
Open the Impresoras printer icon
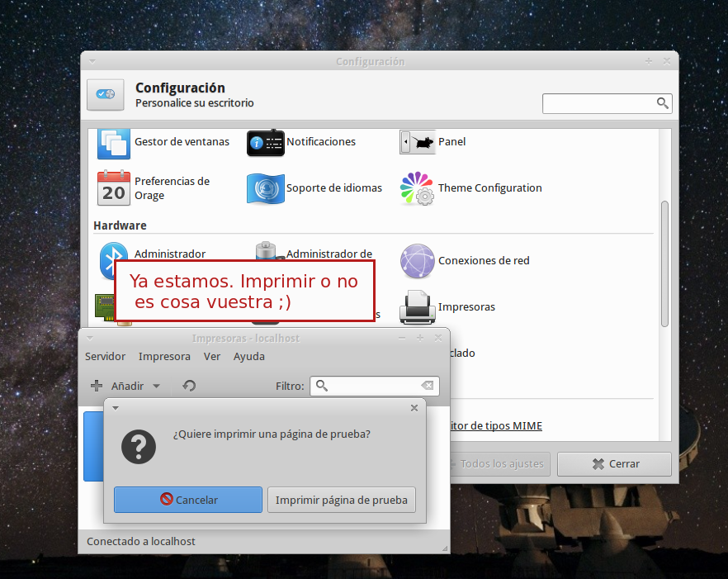click(418, 306)
